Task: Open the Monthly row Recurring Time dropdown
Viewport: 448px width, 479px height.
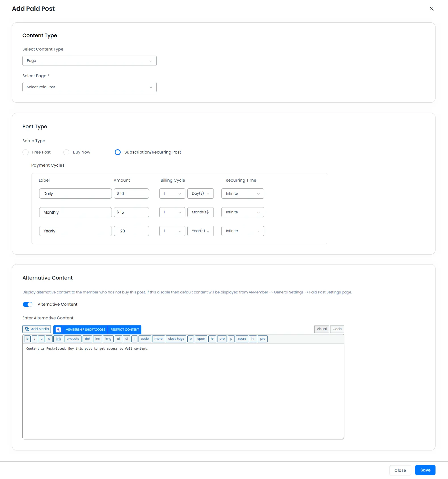Action: pyautogui.click(x=243, y=212)
